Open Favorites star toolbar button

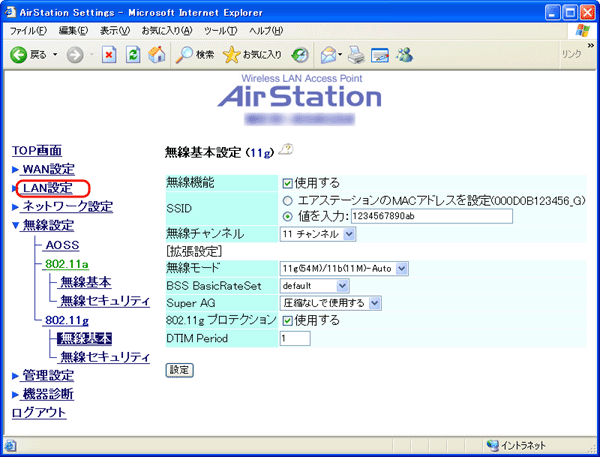point(231,55)
